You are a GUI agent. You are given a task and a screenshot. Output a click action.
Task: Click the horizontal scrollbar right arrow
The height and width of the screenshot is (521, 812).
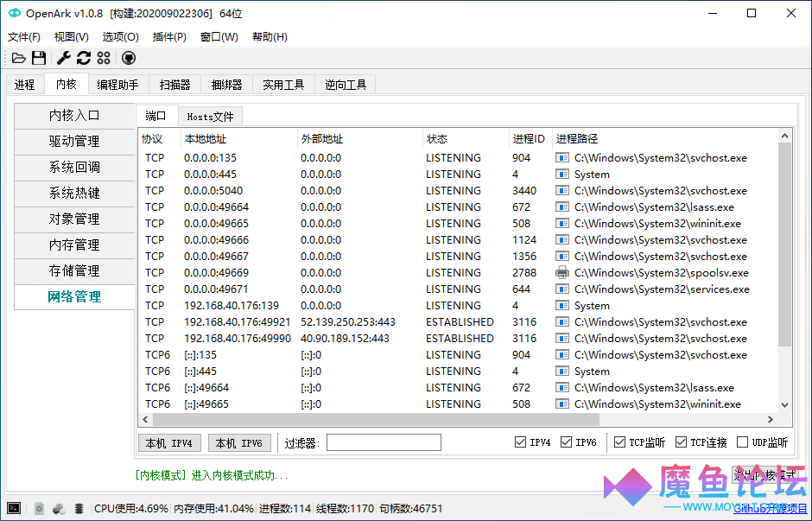[770, 420]
